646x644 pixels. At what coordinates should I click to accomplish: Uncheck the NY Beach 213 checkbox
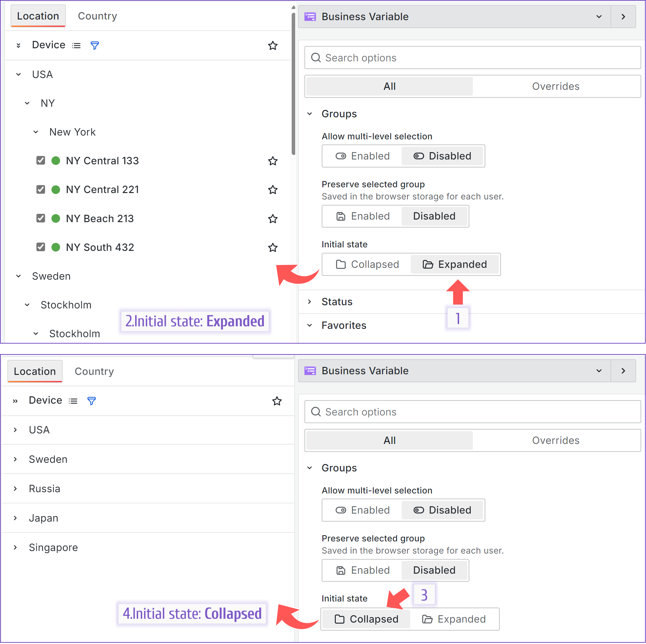click(41, 218)
